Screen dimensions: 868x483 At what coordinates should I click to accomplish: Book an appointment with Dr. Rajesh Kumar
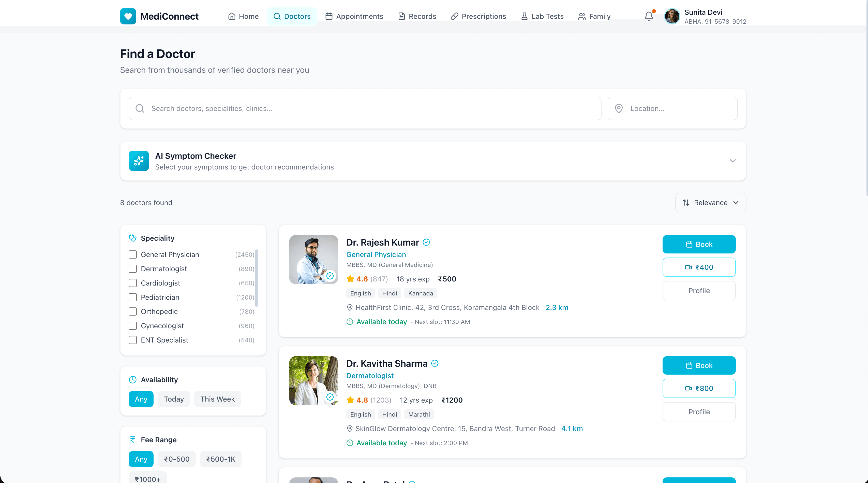[698, 244]
